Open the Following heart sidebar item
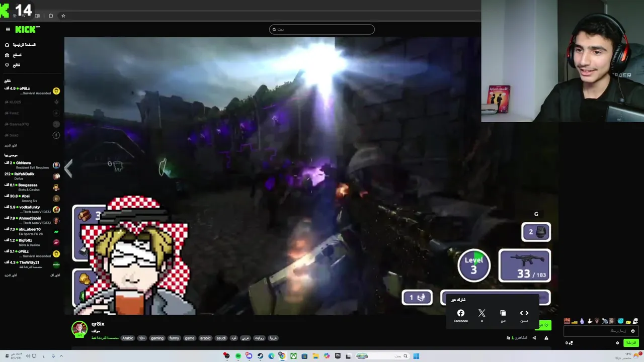This screenshot has width=644, height=362. pos(13,65)
